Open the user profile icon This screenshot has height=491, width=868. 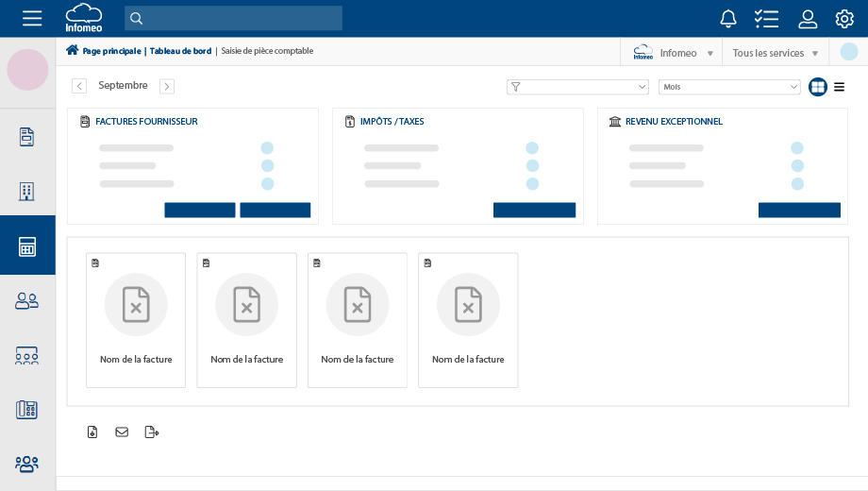[808, 18]
